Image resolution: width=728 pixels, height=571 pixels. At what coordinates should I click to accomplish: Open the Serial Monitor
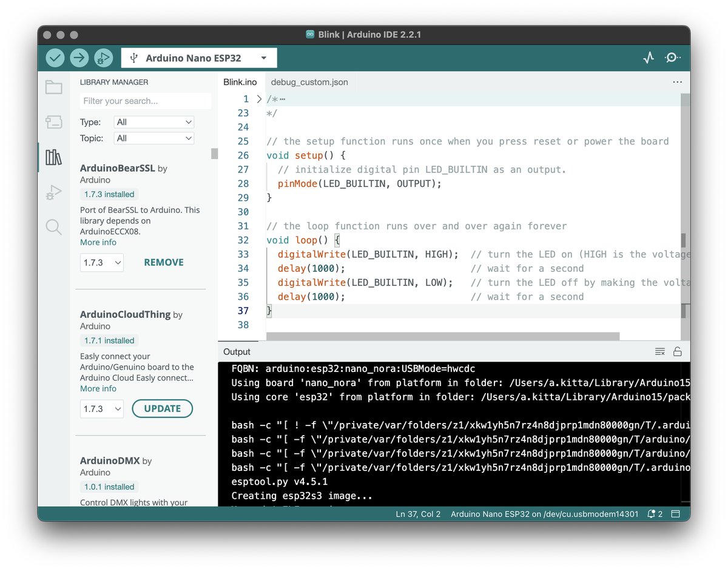pyautogui.click(x=672, y=57)
